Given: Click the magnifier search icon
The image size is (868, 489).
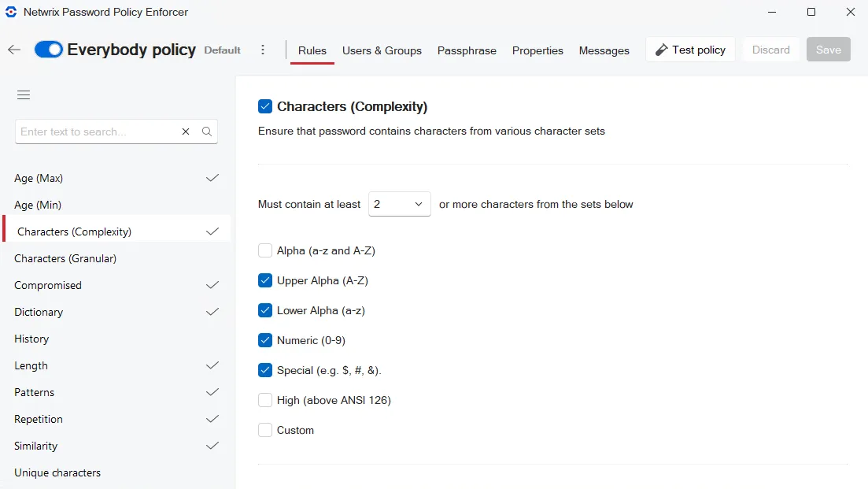Looking at the screenshot, I should (207, 132).
